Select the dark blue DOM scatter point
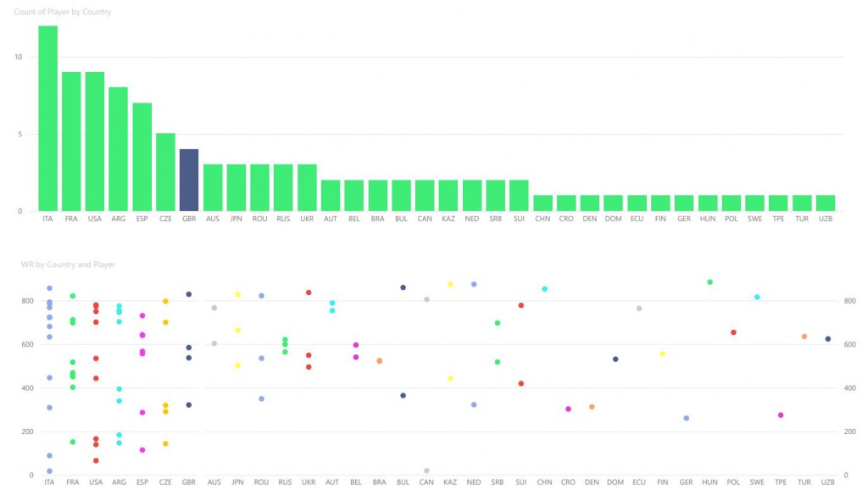Viewport: 868px width, 496px height. [x=615, y=359]
